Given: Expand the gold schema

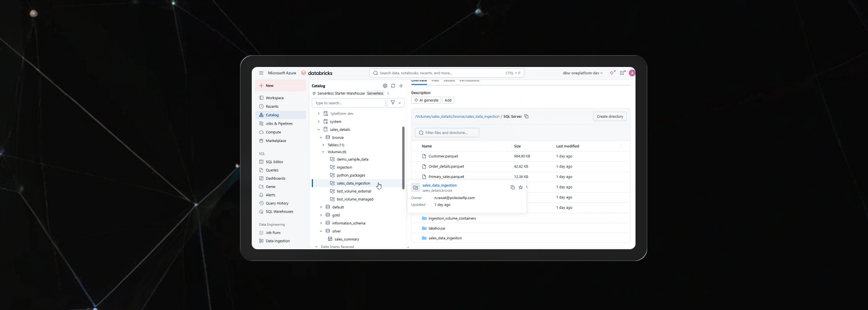Looking at the screenshot, I should tap(321, 215).
